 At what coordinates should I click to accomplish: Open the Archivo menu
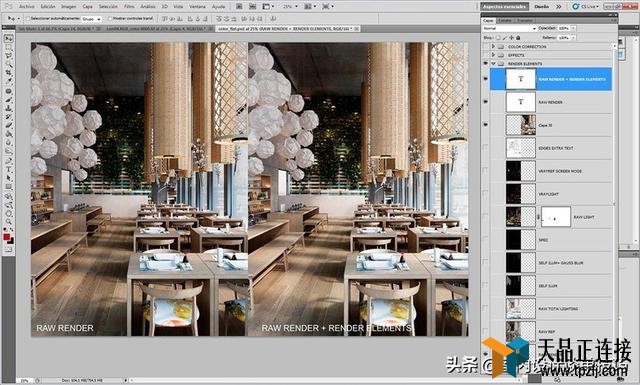[x=27, y=7]
